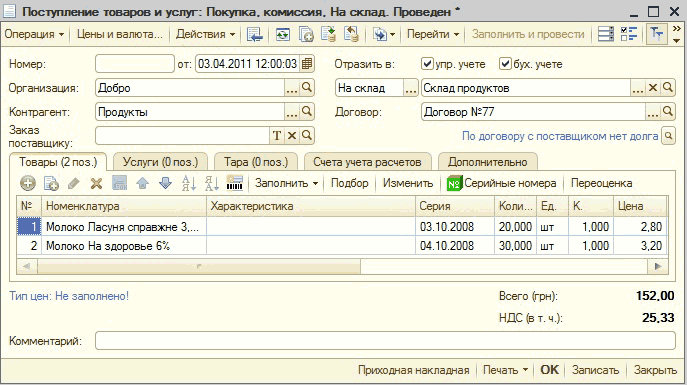This screenshot has width=687, height=385.
Task: Click the horizontal scrollbar right arrow
Action: pyautogui.click(x=658, y=266)
